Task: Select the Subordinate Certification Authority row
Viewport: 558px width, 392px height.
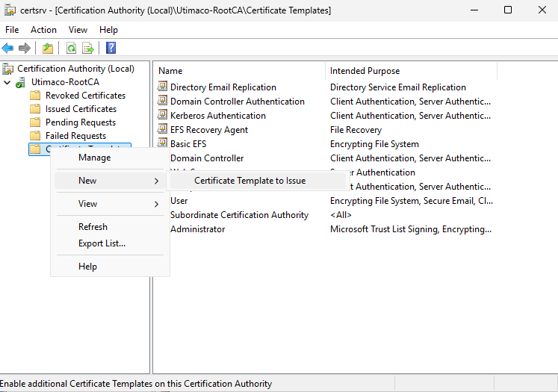Action: (239, 215)
